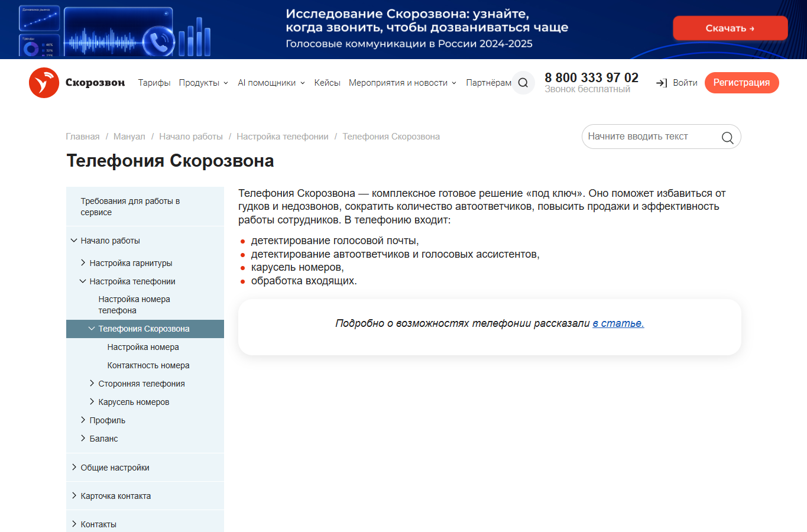Collapse the Начало работы section chevron

(x=74, y=241)
